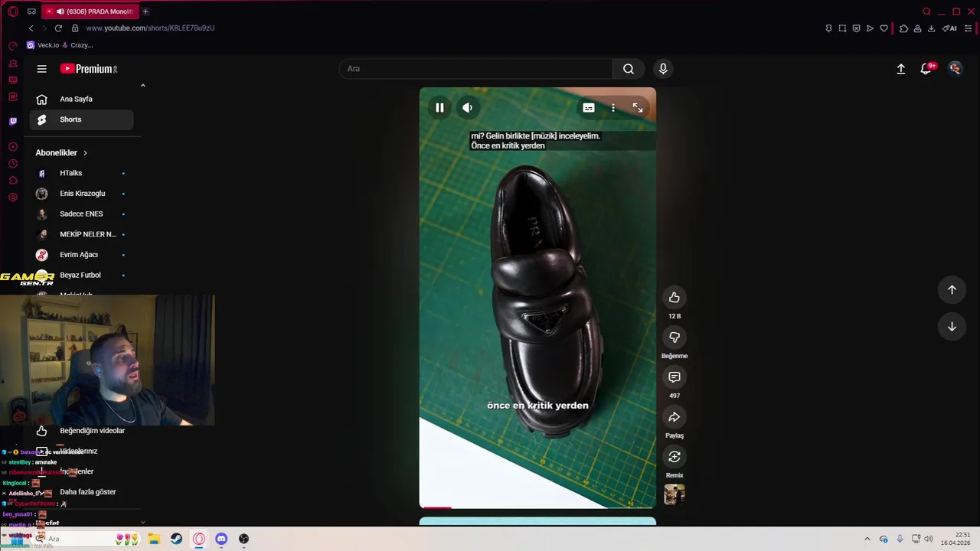Open the MEKİP NELER N... channel
This screenshot has height=551, width=980.
pos(81,234)
